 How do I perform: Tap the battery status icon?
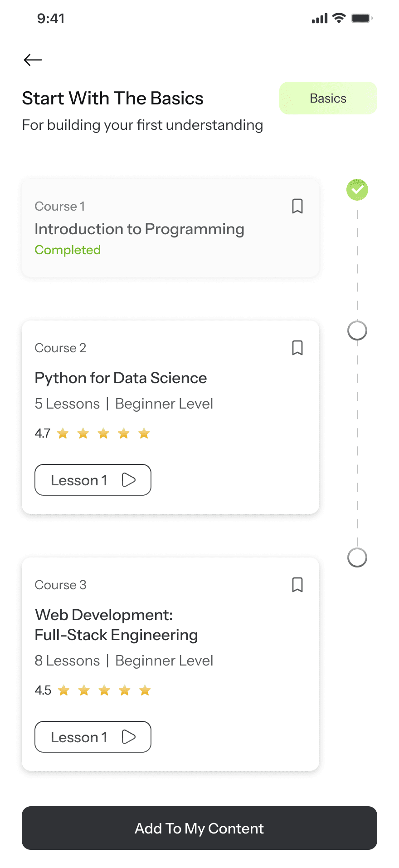[x=362, y=18]
